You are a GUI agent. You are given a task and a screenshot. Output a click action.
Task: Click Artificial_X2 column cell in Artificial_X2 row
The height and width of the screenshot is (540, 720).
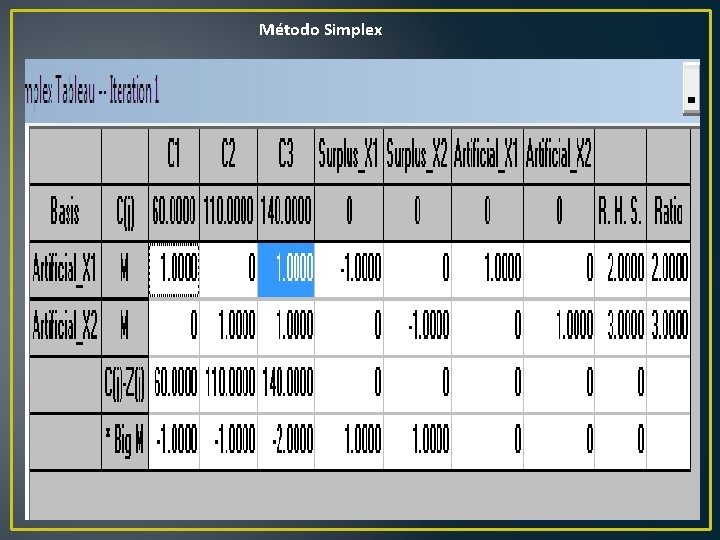coord(559,327)
